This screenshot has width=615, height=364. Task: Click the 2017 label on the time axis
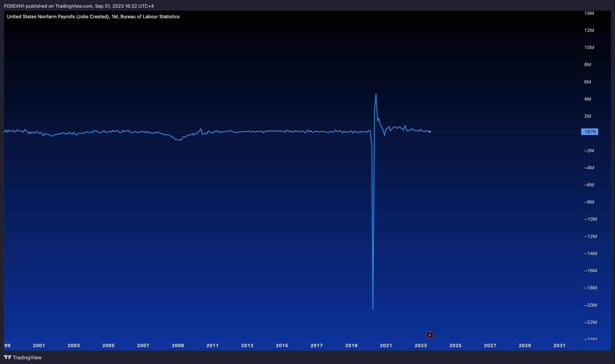(316, 345)
